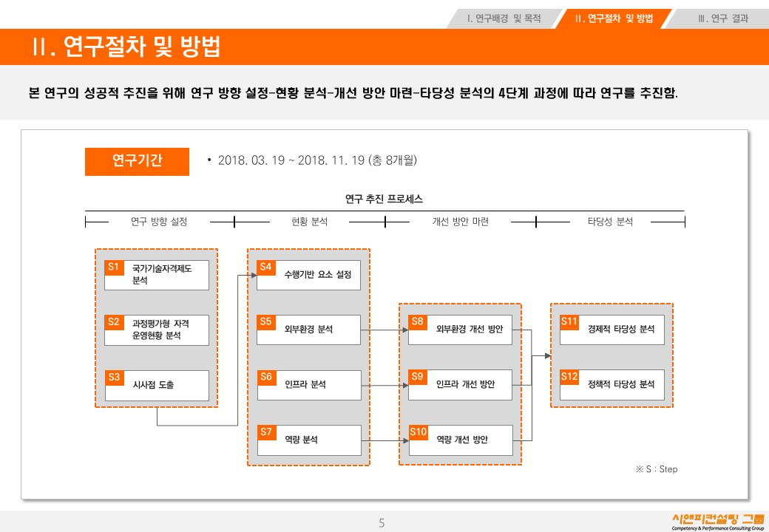Screen dimensions: 769x532
Task: Click the slide title 'II. 연구절차 및 방법'
Action: 126,47
